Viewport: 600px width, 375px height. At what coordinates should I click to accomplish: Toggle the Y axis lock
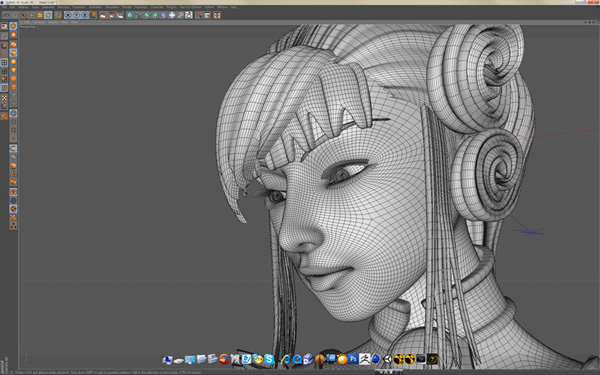point(76,15)
